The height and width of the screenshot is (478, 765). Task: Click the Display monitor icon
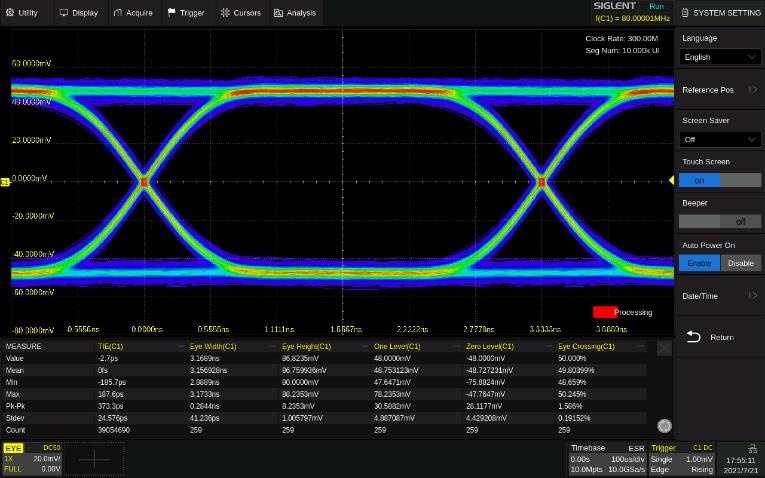(x=65, y=13)
